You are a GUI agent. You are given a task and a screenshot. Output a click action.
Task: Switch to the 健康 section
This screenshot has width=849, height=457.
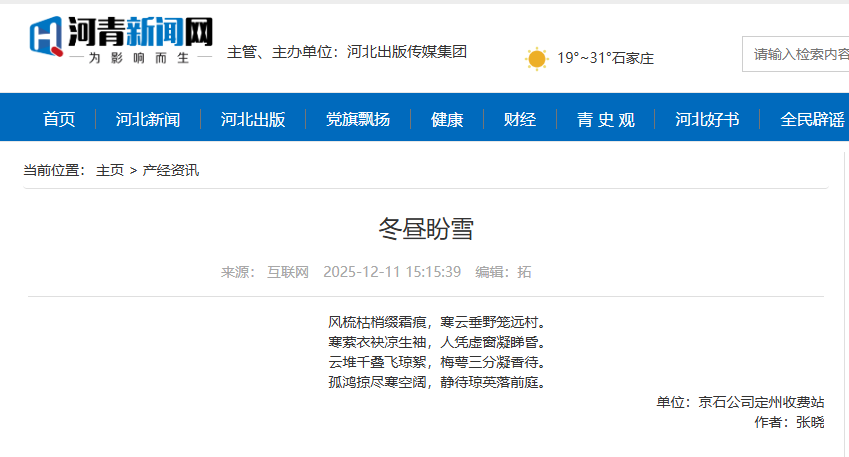coord(447,120)
